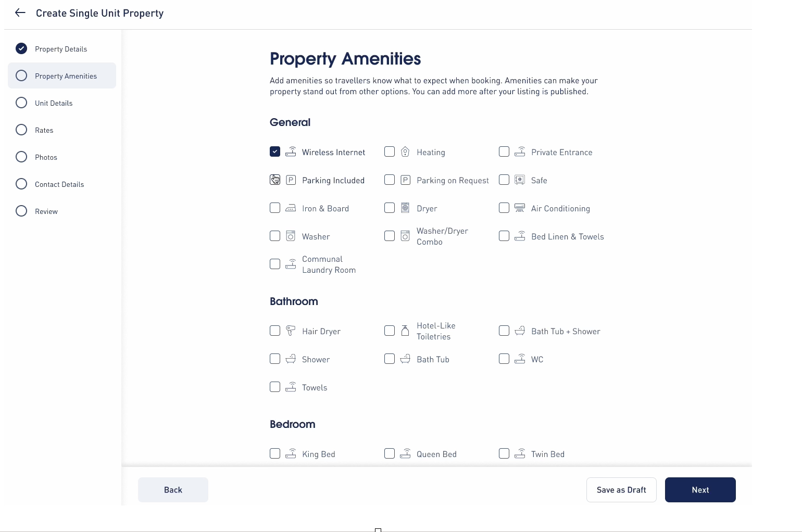Click the Air Conditioning unit icon
Image resolution: width=802 pixels, height=532 pixels.
click(x=520, y=208)
